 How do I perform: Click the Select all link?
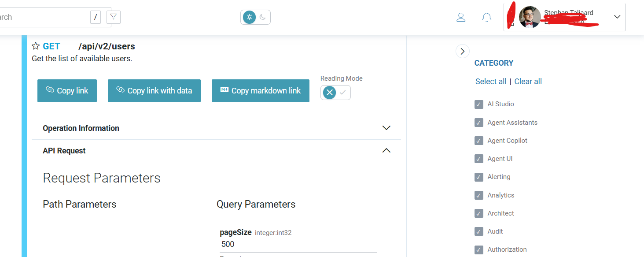[491, 82]
